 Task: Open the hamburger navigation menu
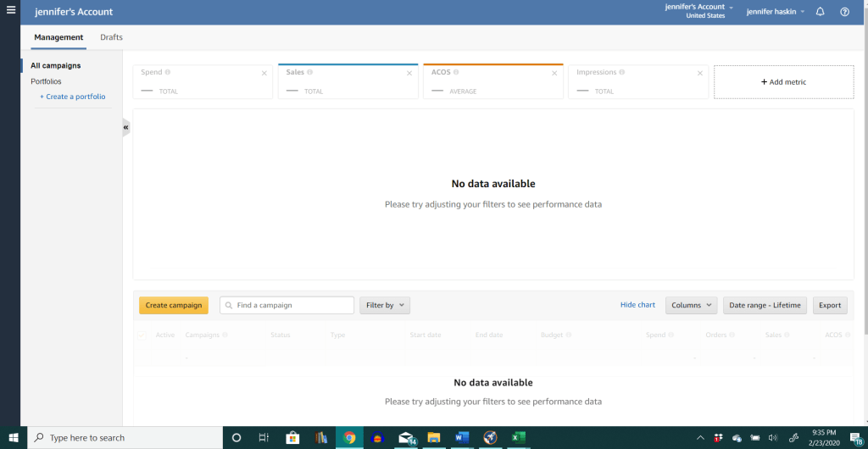pyautogui.click(x=10, y=11)
